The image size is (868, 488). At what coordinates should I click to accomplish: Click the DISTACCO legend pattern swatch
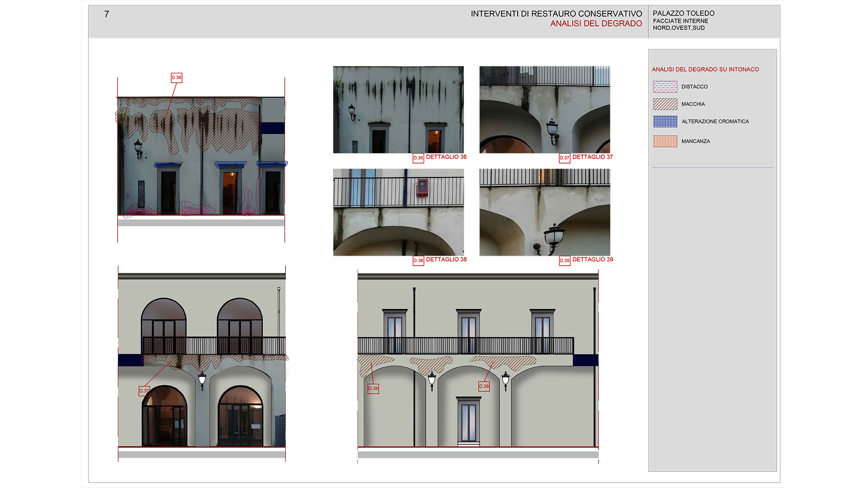[x=665, y=86]
